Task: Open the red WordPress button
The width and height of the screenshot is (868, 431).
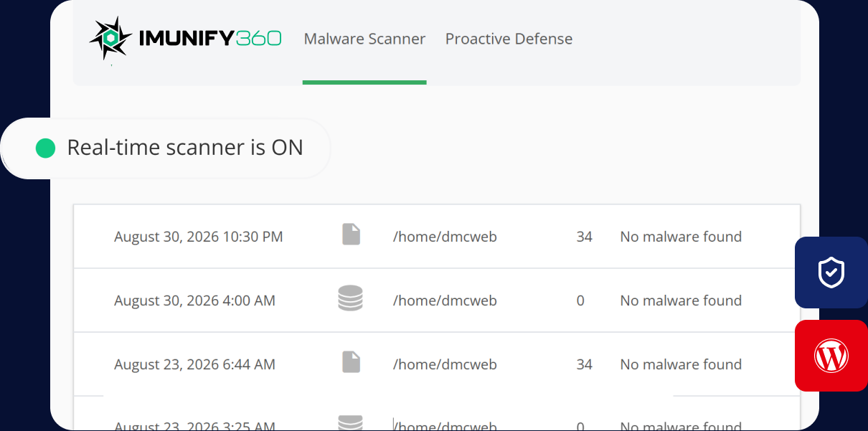Action: click(x=831, y=356)
